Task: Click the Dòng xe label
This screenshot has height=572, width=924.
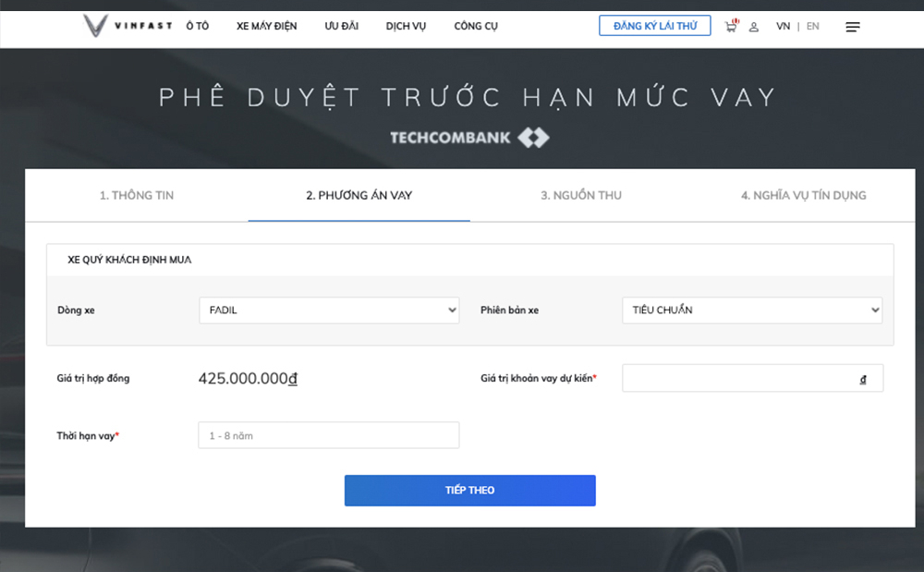Action: (x=76, y=310)
